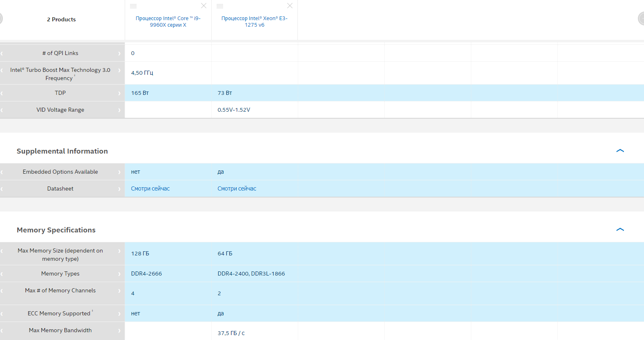Click left chevron on Embedded Options Available row
This screenshot has width=644, height=340.
[x=2, y=172]
